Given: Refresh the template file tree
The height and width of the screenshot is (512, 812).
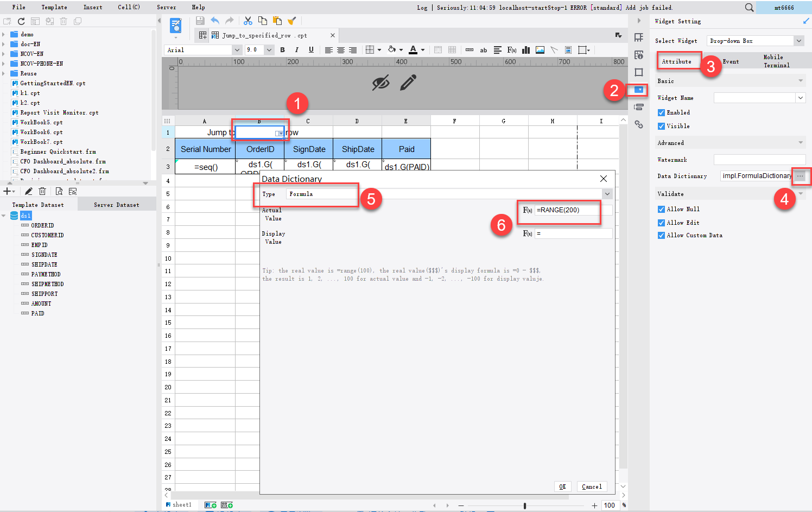Looking at the screenshot, I should tap(21, 21).
